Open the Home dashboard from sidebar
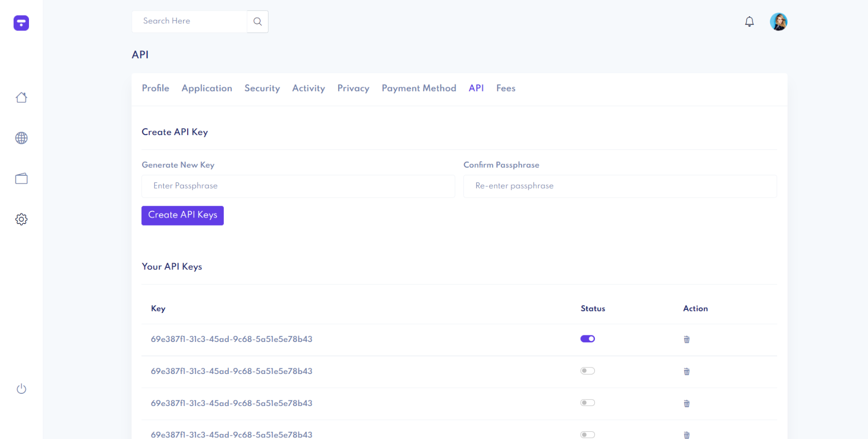868x439 pixels. tap(21, 98)
